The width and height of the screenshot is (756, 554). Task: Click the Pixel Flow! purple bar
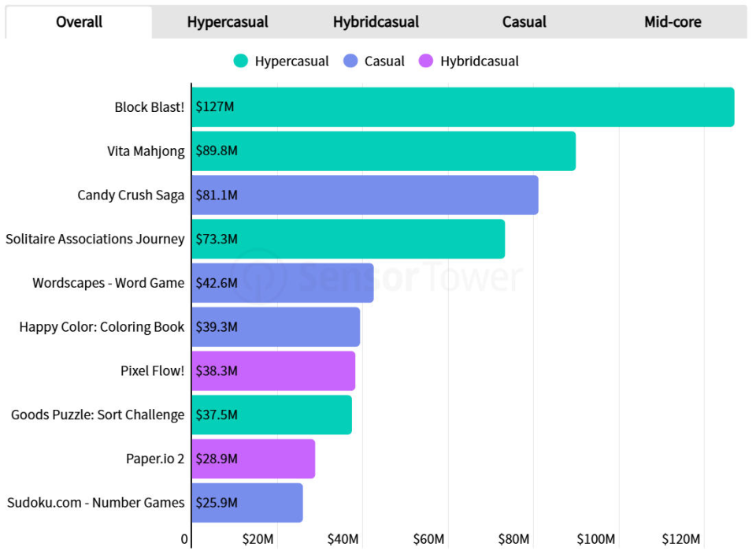point(273,370)
